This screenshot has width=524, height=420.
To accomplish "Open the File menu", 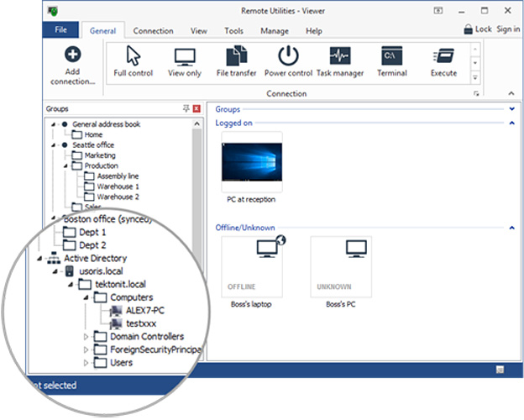I will pos(60,29).
